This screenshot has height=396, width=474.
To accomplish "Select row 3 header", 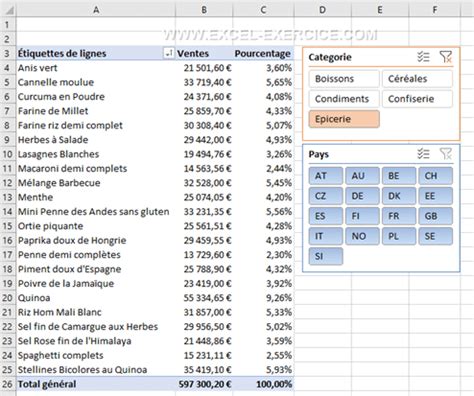I will click(8, 53).
